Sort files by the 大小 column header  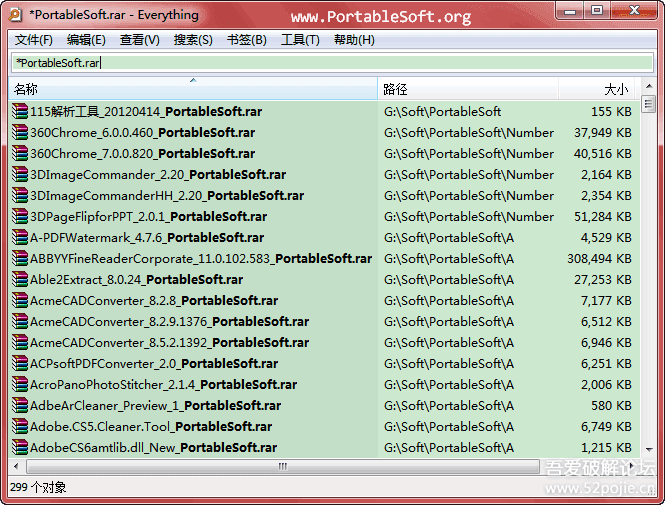[598, 89]
